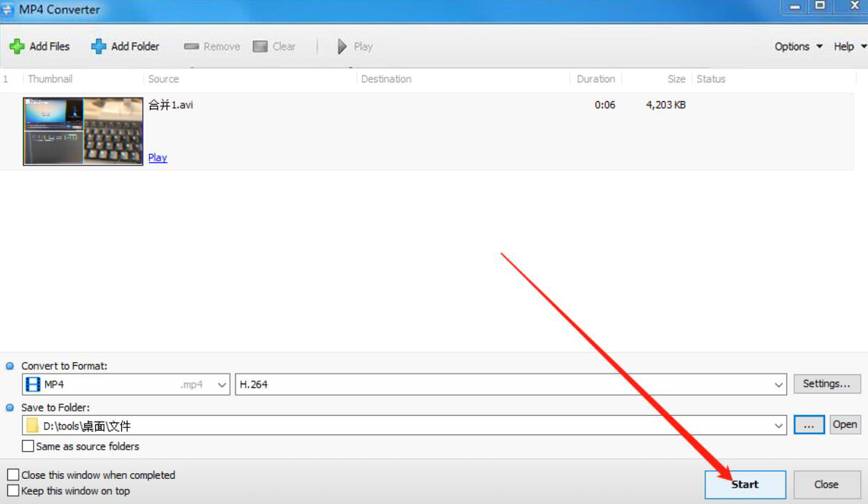Image resolution: width=868 pixels, height=504 pixels.
Task: Click the MP4 film icon in format box
Action: [32, 385]
